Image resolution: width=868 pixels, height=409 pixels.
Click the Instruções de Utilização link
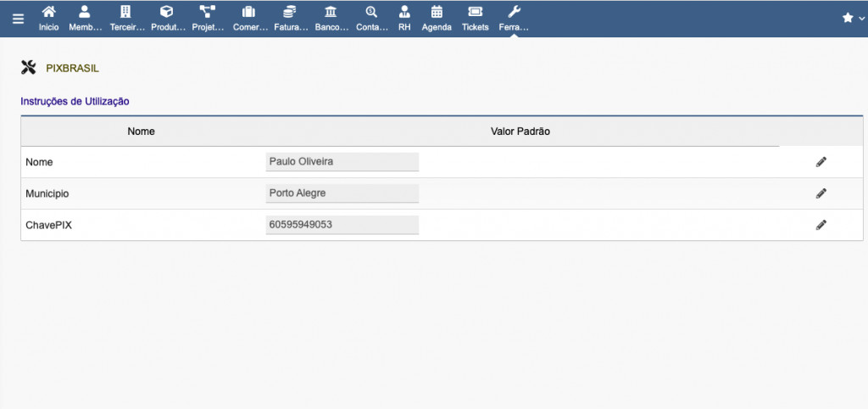[75, 101]
